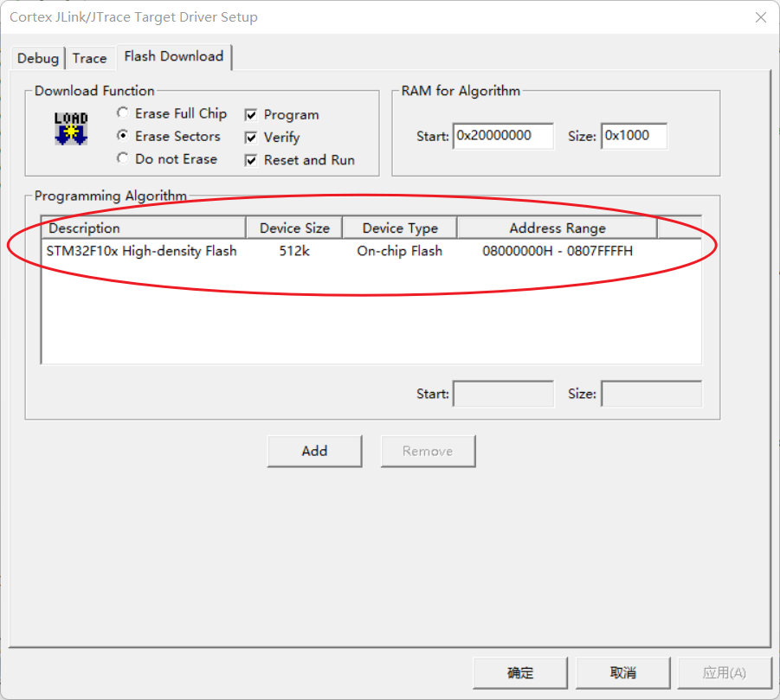
Task: Click the RAM Start address field
Action: click(503, 136)
